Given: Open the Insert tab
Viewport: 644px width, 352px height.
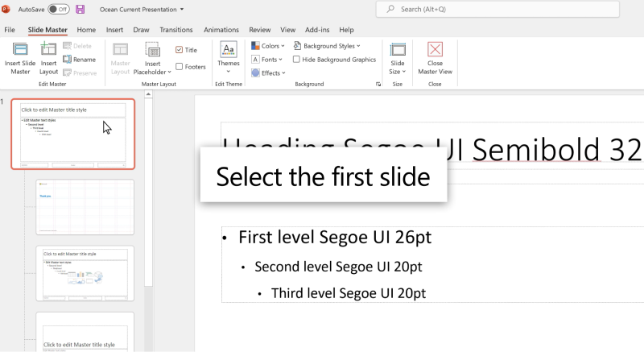Looking at the screenshot, I should coord(114,30).
